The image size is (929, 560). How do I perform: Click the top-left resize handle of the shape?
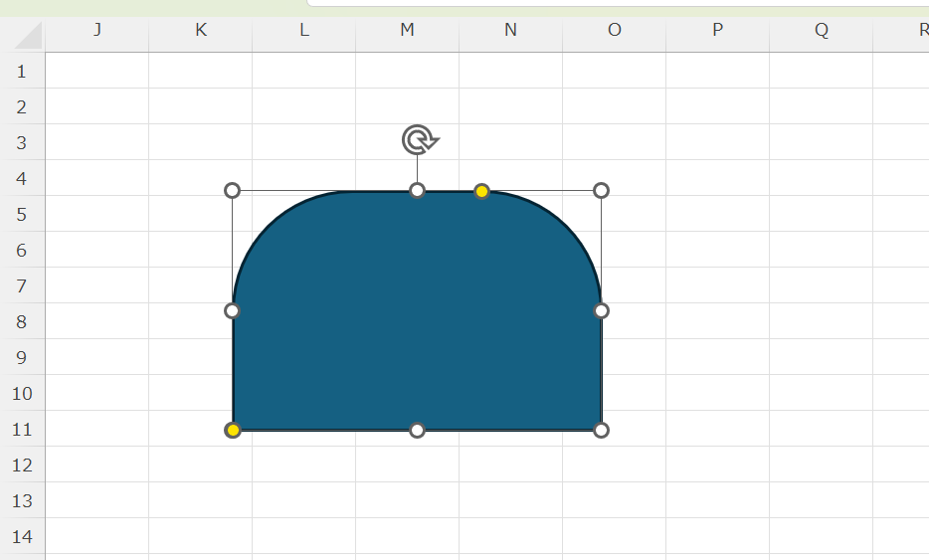coord(233,191)
